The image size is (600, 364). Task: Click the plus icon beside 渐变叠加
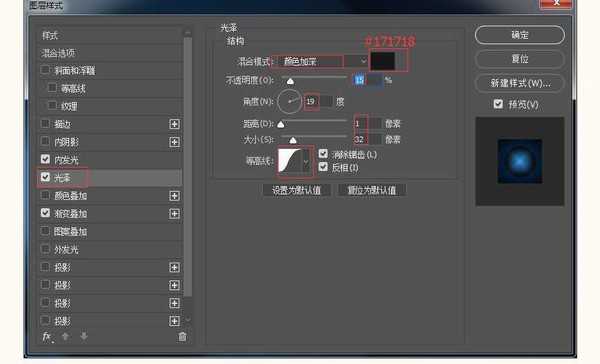(174, 214)
